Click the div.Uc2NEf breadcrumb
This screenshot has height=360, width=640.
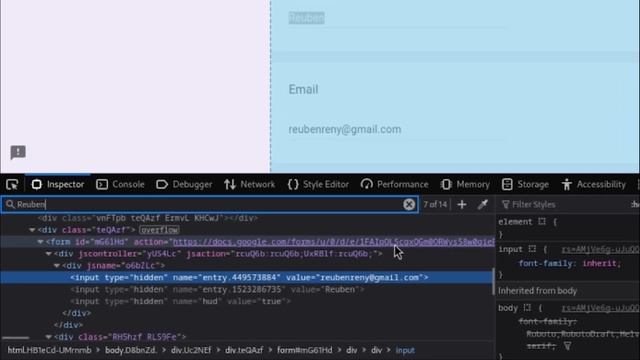pyautogui.click(x=191, y=350)
